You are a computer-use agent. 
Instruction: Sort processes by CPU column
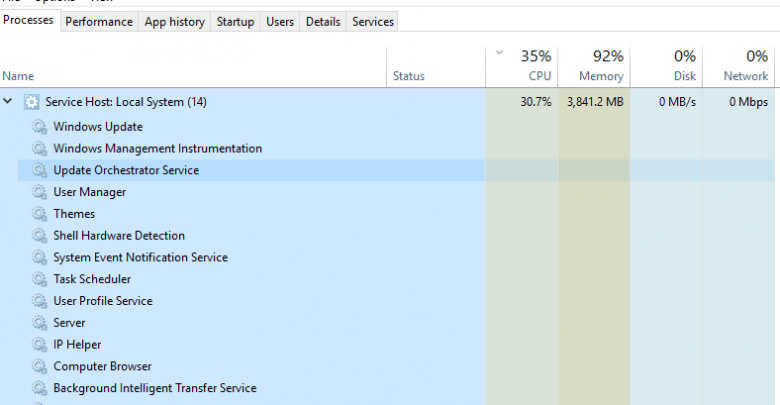coord(522,67)
